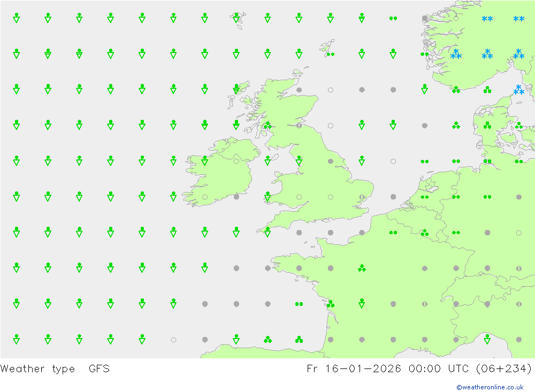Click the triple-dot rain symbol on France's Atlantic coast

[331, 304]
